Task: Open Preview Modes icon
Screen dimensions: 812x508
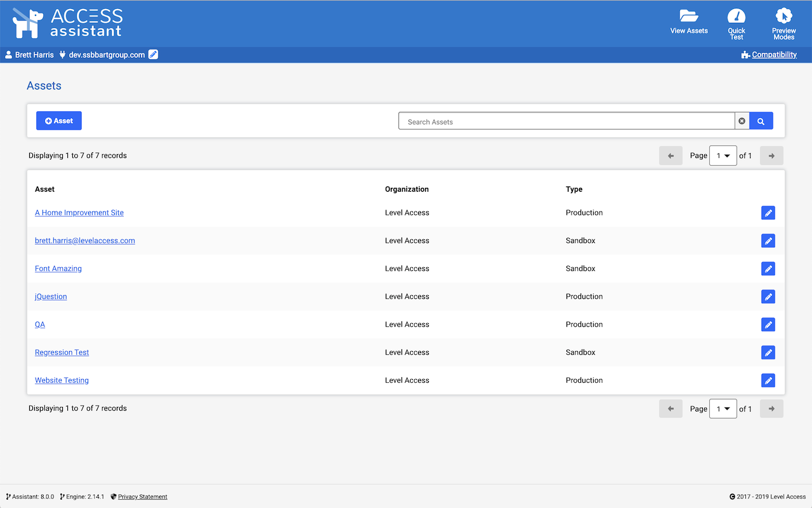Action: click(784, 16)
